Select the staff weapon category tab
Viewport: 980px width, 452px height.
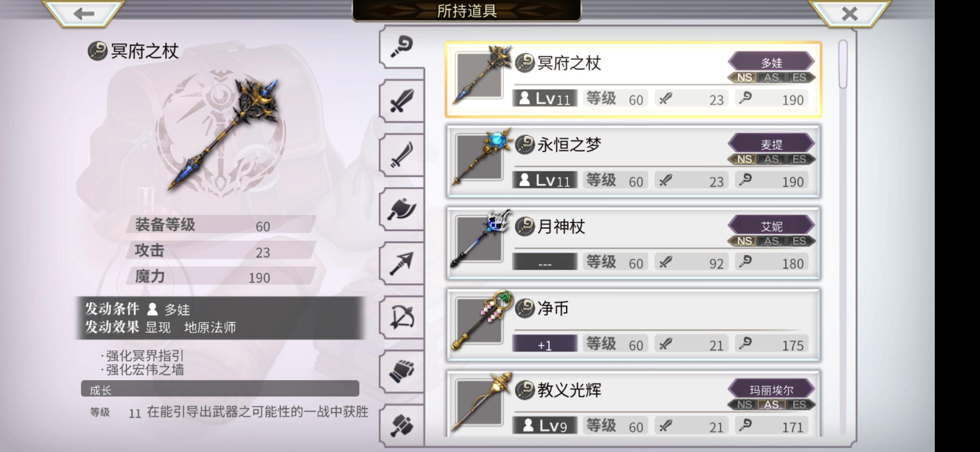402,47
